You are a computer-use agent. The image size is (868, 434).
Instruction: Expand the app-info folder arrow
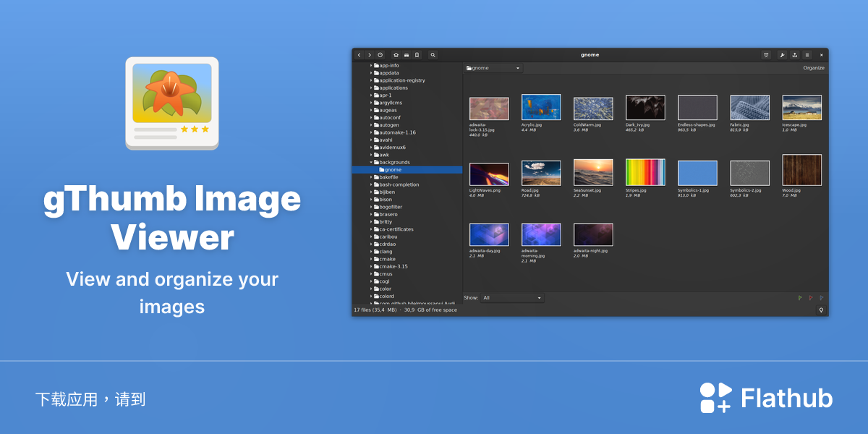371,66
